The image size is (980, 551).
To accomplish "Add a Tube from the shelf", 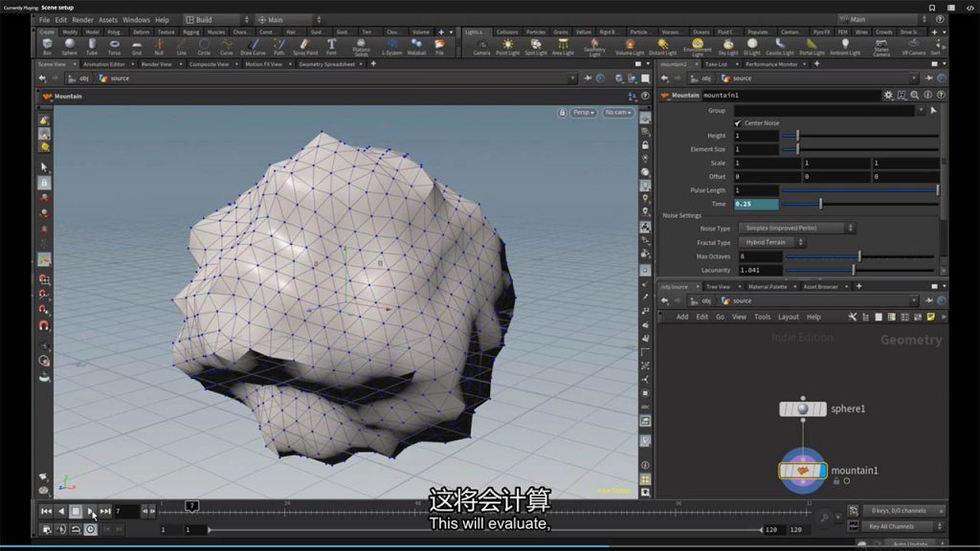I will (x=92, y=46).
